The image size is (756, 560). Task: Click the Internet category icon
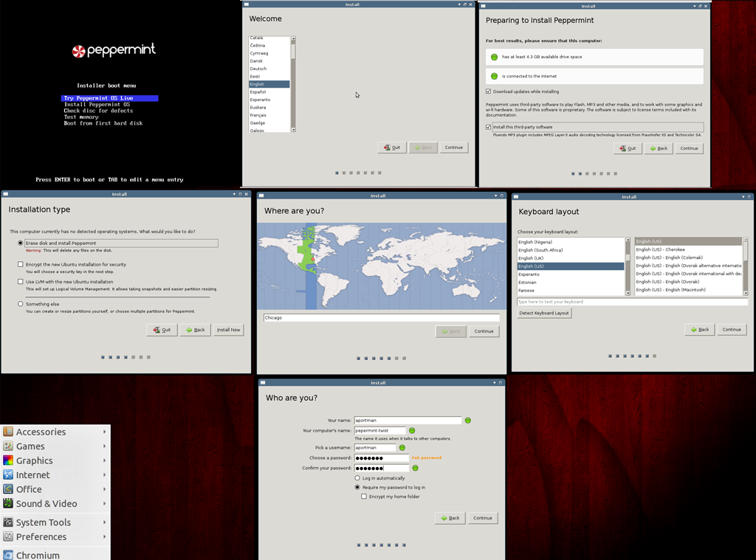(x=8, y=475)
